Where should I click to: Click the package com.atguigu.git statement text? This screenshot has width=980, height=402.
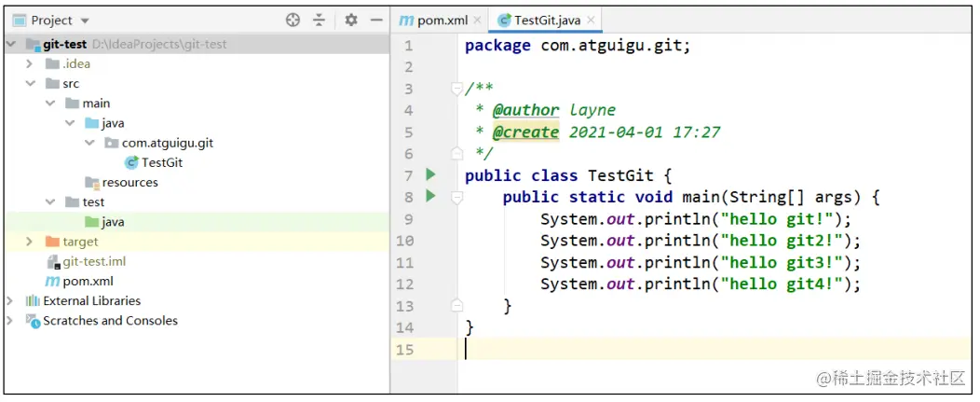click(578, 46)
